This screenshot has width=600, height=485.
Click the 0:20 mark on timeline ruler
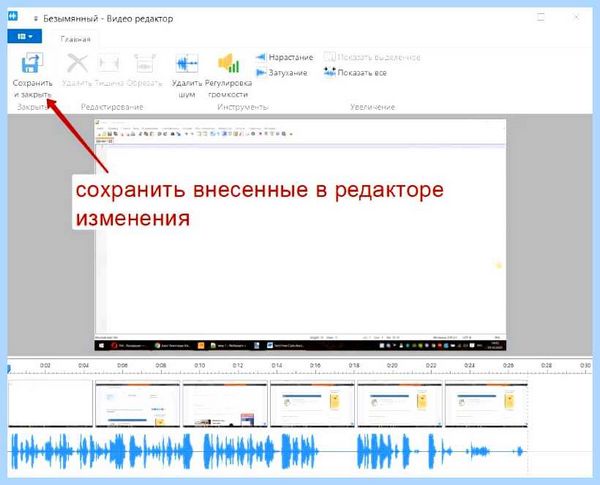click(392, 366)
